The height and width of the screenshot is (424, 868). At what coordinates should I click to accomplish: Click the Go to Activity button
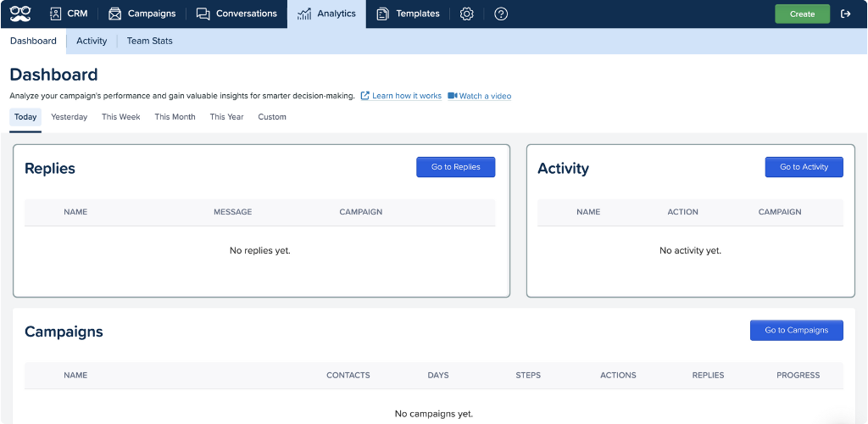click(x=804, y=166)
